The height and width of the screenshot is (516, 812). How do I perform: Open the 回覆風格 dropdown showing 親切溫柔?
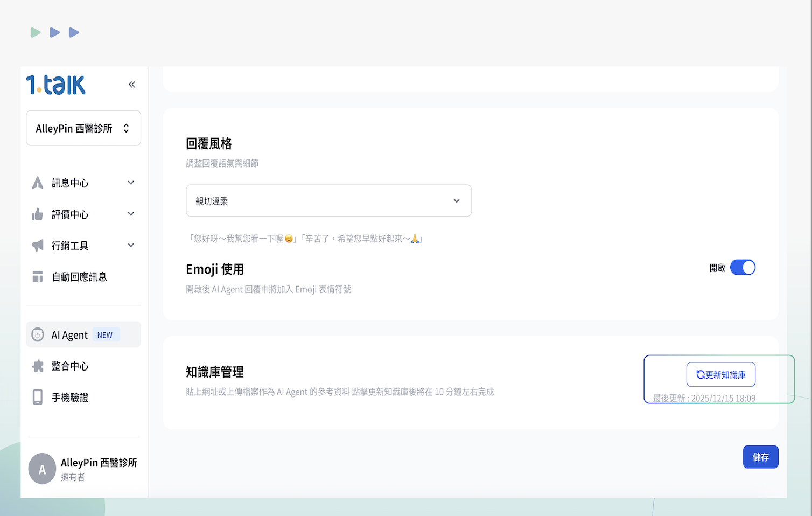coord(328,201)
